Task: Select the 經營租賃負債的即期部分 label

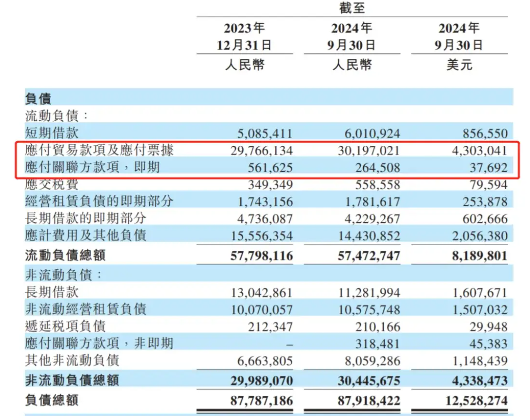Action: click(x=99, y=201)
